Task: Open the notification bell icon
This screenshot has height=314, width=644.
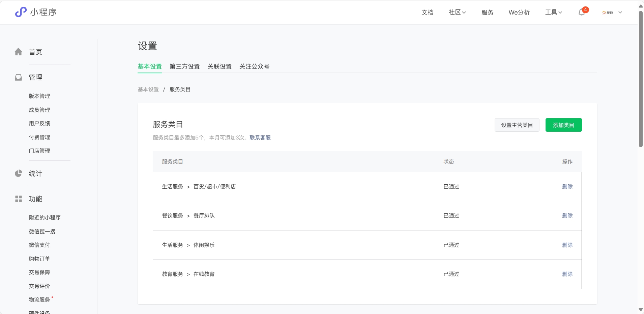Action: point(582,12)
